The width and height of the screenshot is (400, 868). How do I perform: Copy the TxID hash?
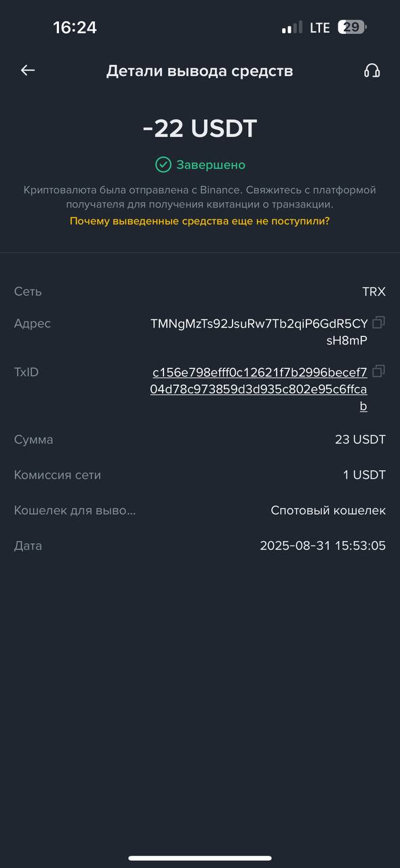(379, 371)
